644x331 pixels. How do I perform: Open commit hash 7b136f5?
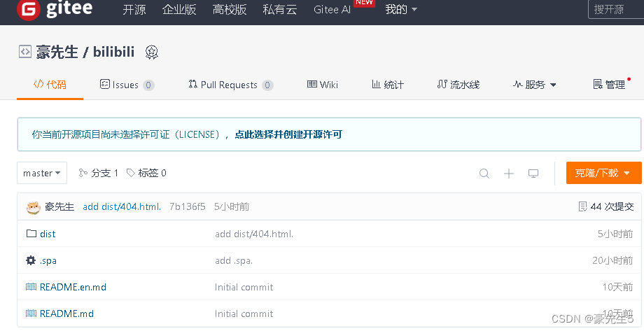coord(188,206)
